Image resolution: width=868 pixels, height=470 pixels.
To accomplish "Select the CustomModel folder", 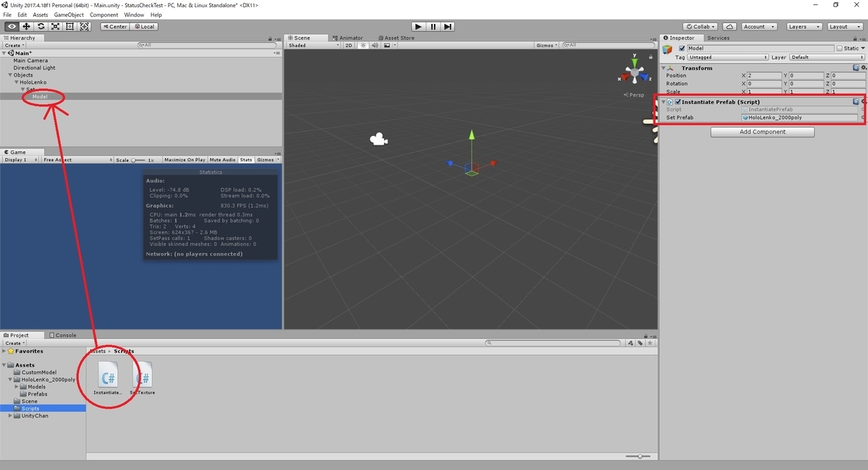I will [x=38, y=372].
